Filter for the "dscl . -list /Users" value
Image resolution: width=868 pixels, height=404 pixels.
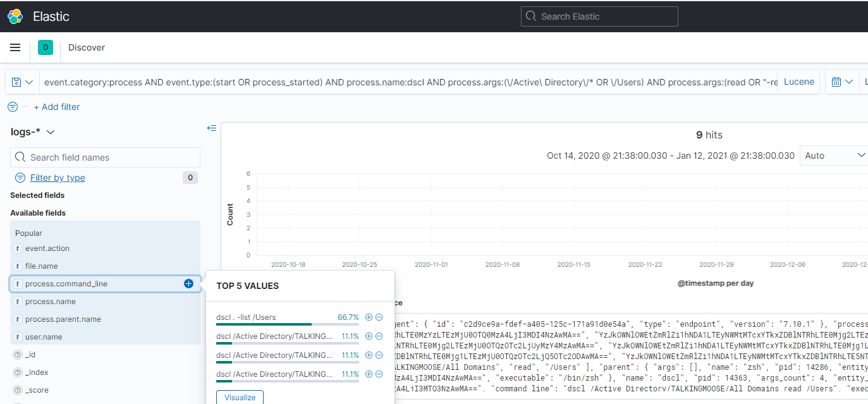click(369, 317)
